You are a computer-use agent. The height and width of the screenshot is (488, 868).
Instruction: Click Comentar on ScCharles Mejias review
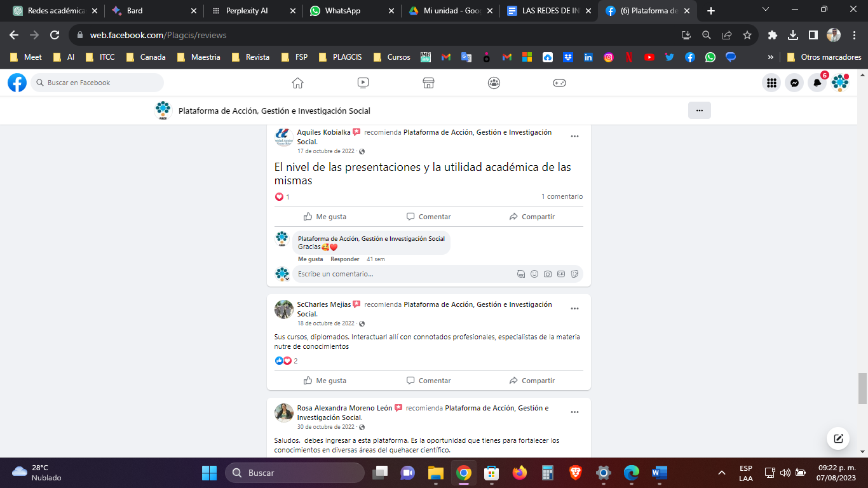(428, 381)
